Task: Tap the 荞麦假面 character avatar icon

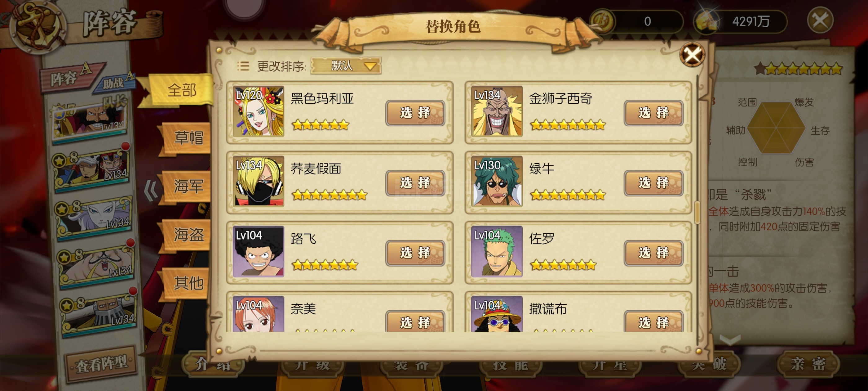Action: click(259, 181)
